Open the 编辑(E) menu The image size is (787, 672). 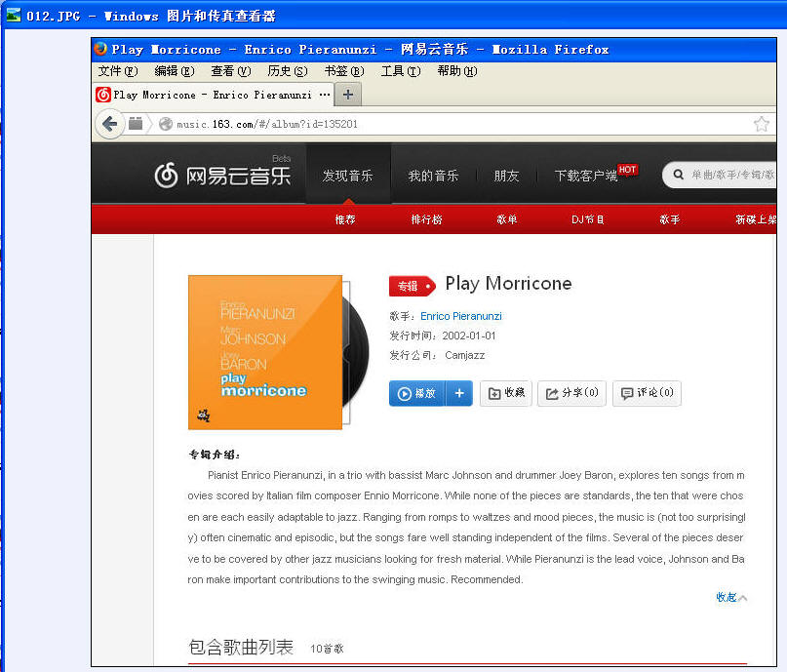click(175, 71)
